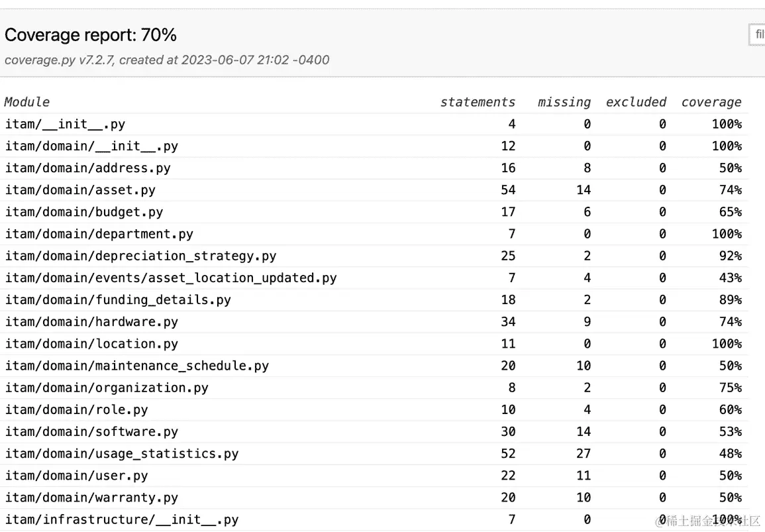The width and height of the screenshot is (765, 532).
Task: Open usage_statistics.py coverage report
Action: pyautogui.click(x=121, y=454)
